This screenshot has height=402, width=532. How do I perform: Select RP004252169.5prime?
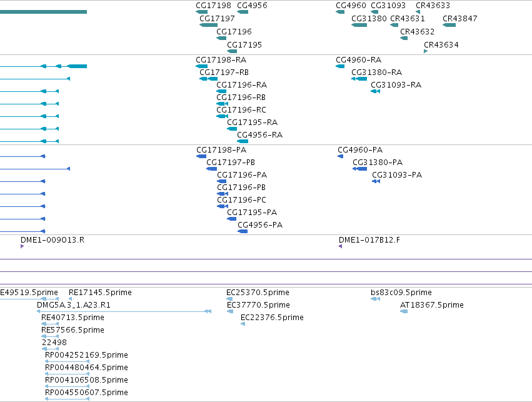67,361
